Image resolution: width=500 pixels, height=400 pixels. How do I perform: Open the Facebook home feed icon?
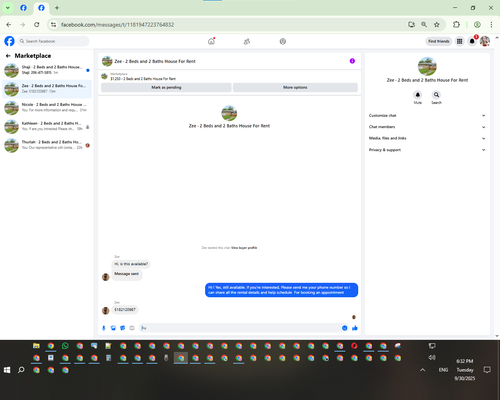(x=211, y=41)
